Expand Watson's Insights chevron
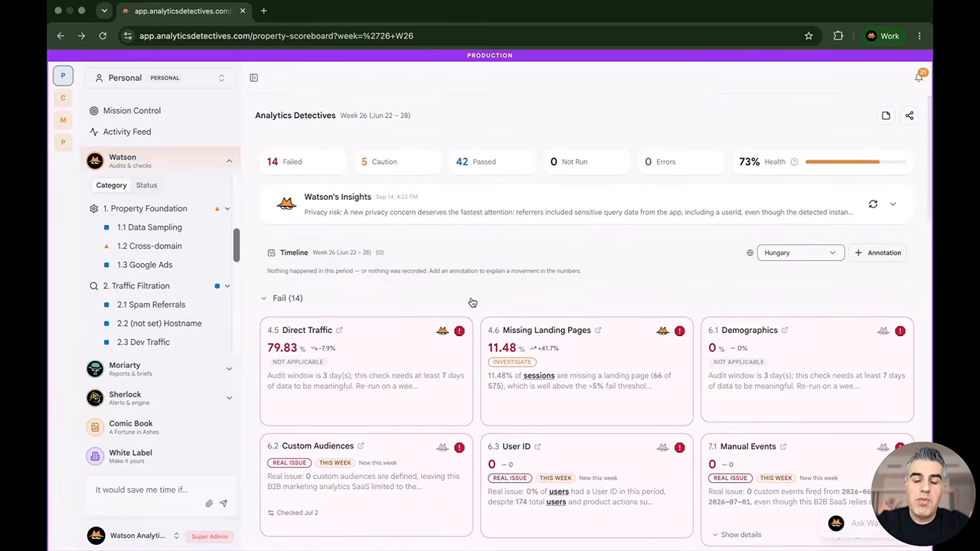The height and width of the screenshot is (551, 980). click(893, 204)
